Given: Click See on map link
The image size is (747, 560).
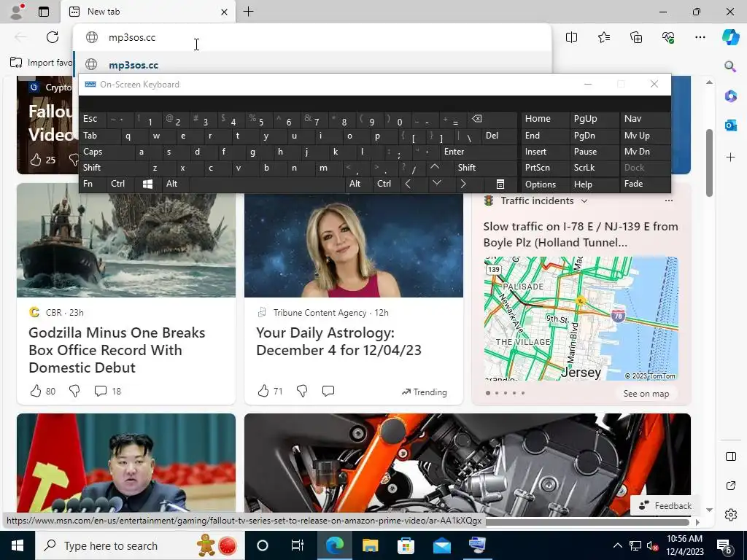Looking at the screenshot, I should pos(646,394).
